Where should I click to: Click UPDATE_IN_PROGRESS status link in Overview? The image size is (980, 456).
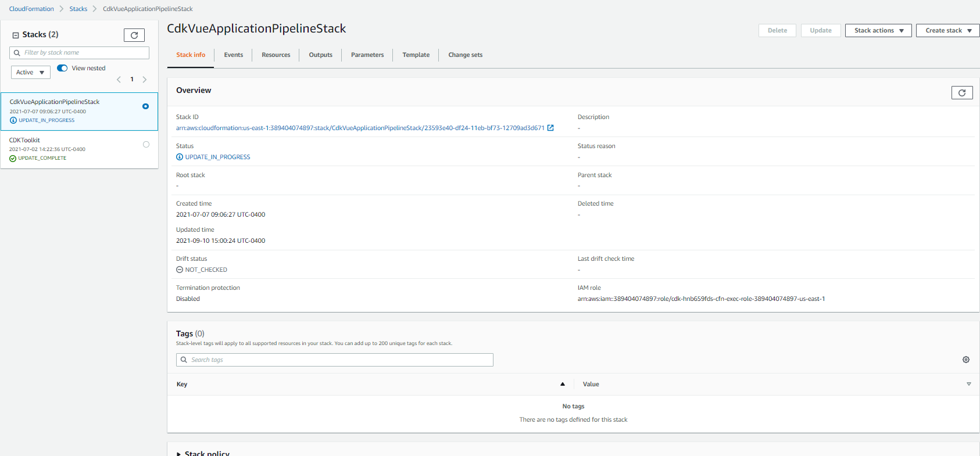[x=218, y=157]
